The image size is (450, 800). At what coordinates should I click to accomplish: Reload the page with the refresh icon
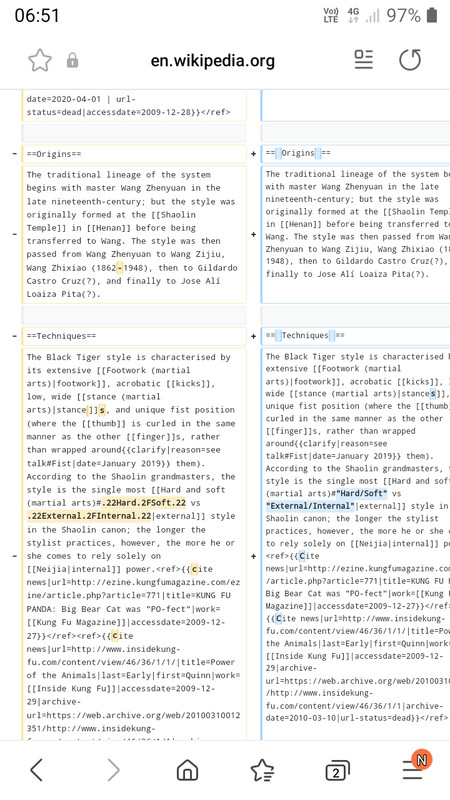[x=410, y=60]
